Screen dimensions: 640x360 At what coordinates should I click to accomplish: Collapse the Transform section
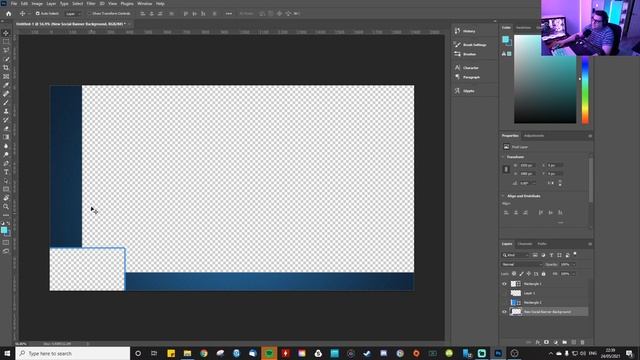pos(503,157)
